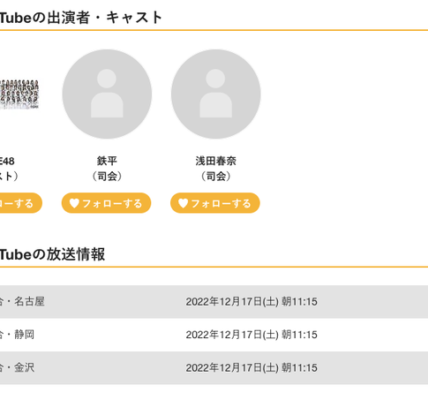428x400 pixels.
Task: Select 金沢 broadcast row
Action: tap(214, 368)
